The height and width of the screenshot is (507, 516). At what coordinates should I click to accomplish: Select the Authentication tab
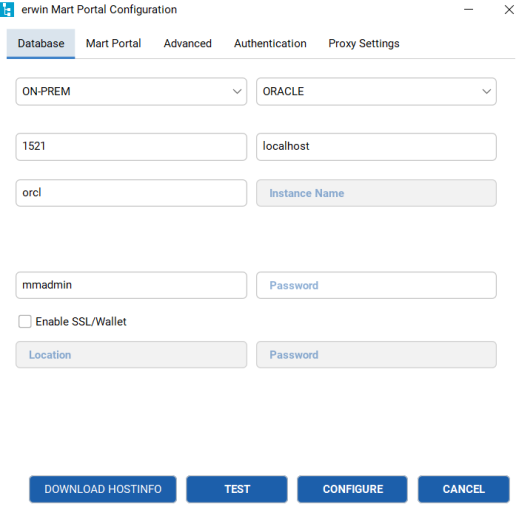[x=270, y=44]
